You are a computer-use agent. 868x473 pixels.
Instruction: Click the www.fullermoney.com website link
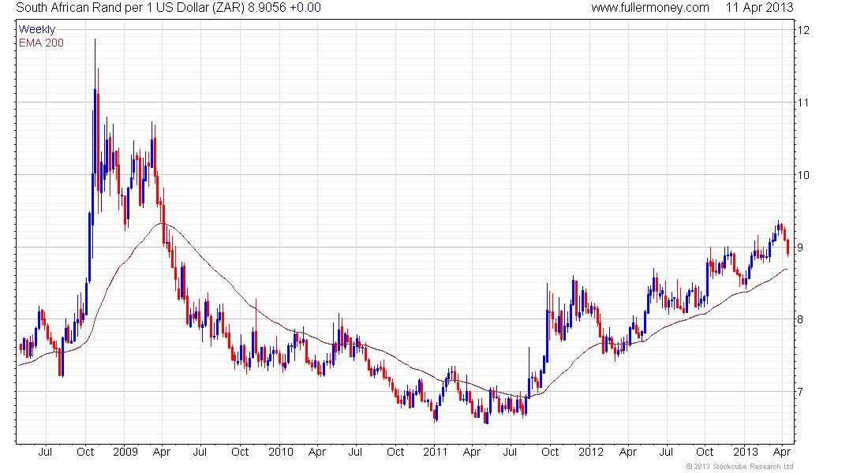tap(650, 8)
